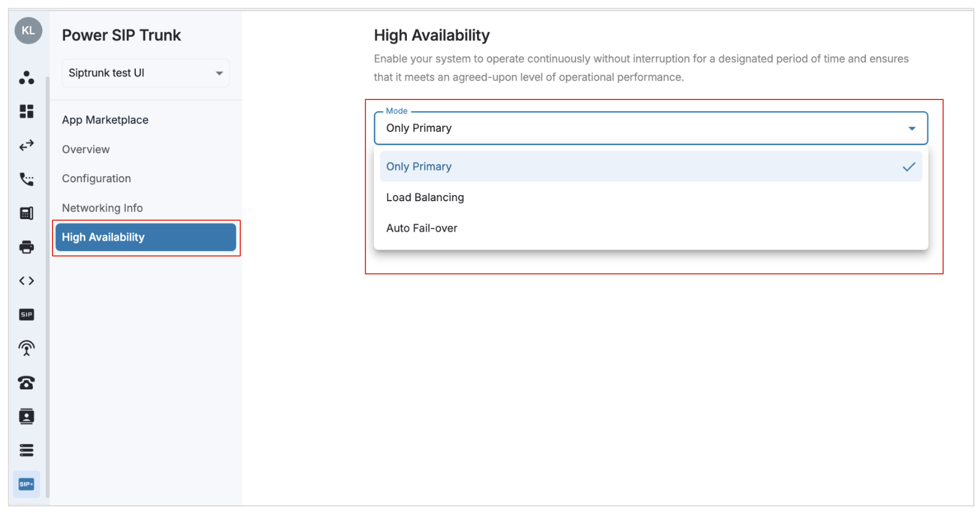980x513 pixels.
Task: Open App Marketplace in side menu
Action: 105,120
